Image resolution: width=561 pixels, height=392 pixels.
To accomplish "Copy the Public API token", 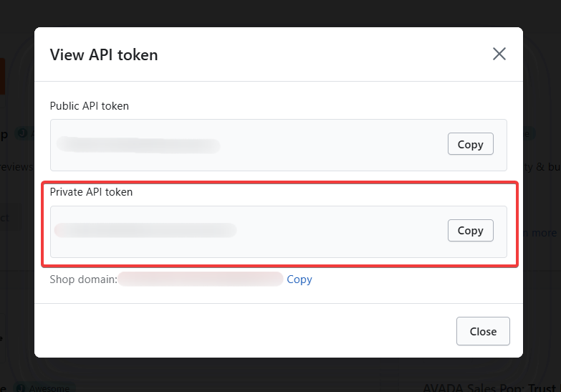I will tap(470, 144).
